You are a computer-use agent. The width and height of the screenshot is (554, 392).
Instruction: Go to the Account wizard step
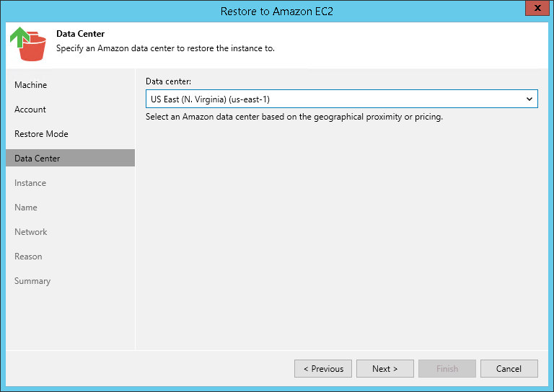pyautogui.click(x=30, y=110)
